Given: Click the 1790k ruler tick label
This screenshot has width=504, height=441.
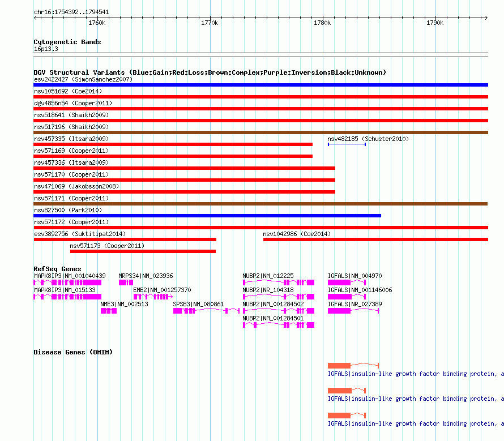Looking at the screenshot, I should point(435,23).
